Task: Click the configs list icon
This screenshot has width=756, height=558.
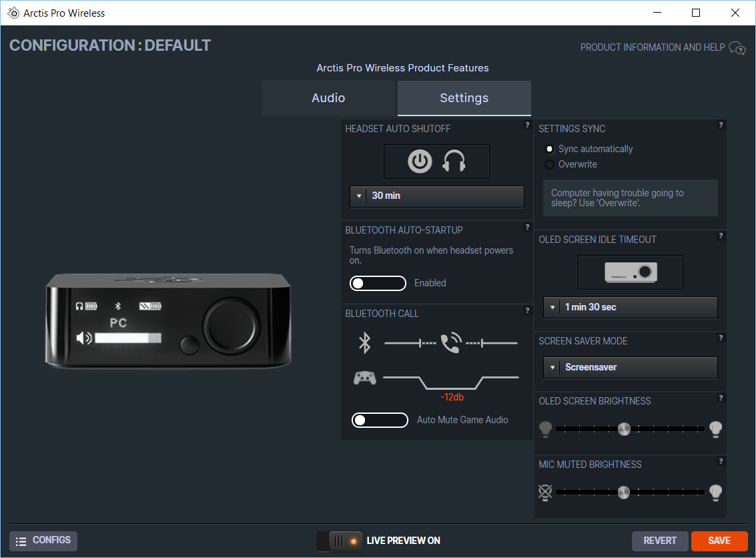Action: click(x=21, y=541)
